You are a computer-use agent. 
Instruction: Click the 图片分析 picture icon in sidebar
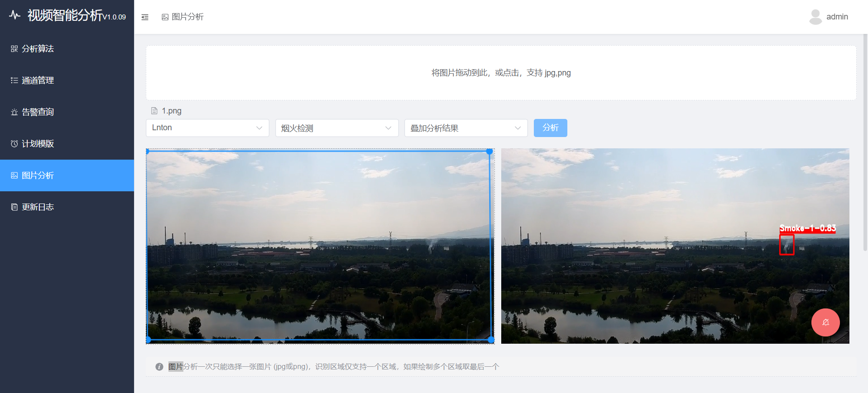14,175
